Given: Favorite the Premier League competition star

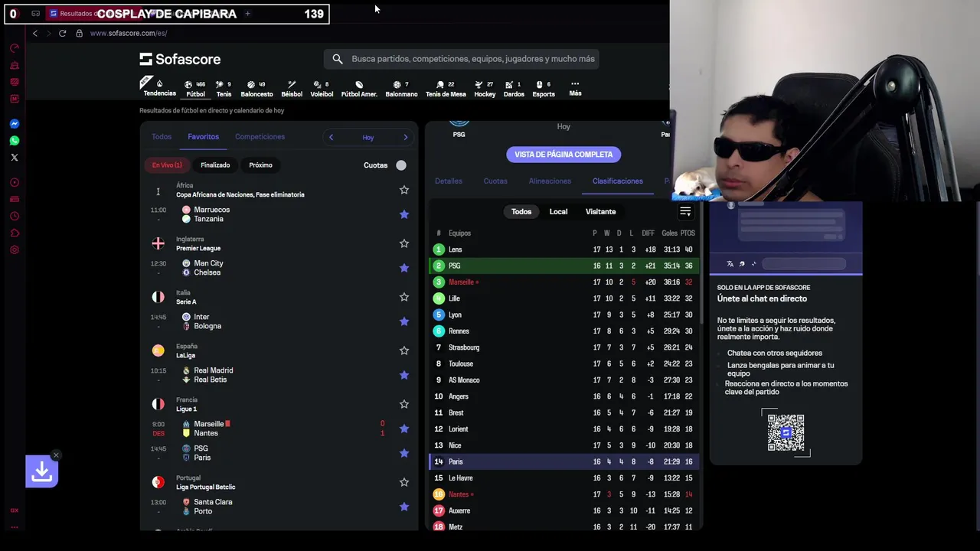Looking at the screenshot, I should point(404,243).
